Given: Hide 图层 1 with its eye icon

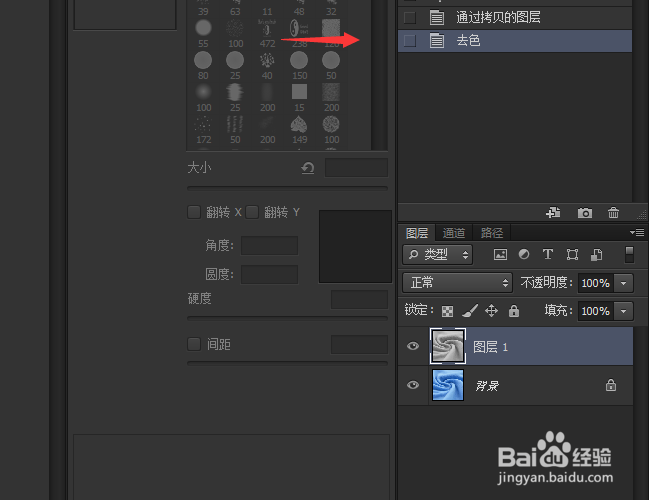Looking at the screenshot, I should point(413,346).
